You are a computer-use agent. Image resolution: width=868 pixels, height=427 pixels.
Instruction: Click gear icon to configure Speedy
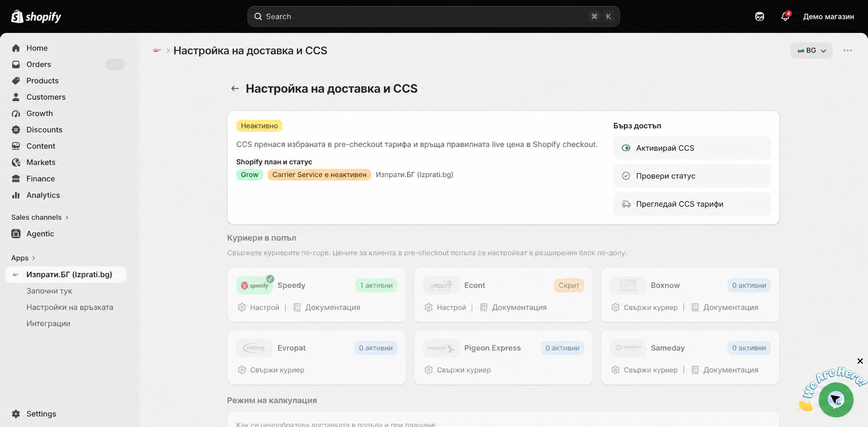click(x=241, y=307)
